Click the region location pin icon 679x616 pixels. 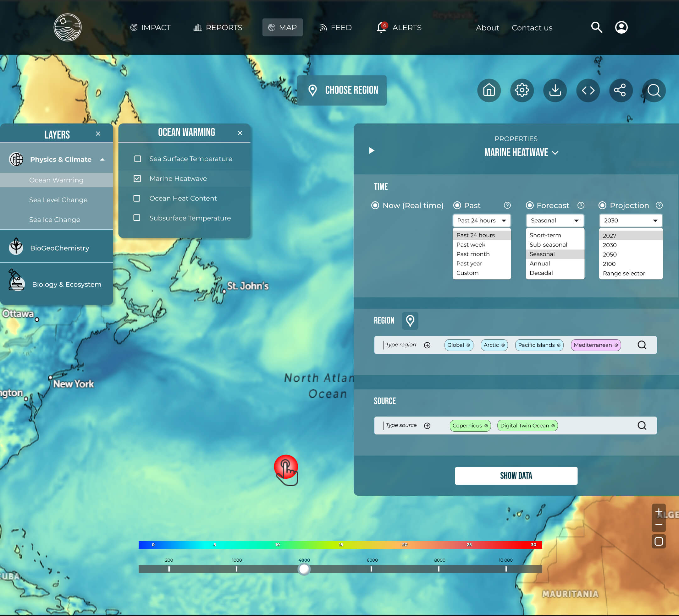pos(410,320)
